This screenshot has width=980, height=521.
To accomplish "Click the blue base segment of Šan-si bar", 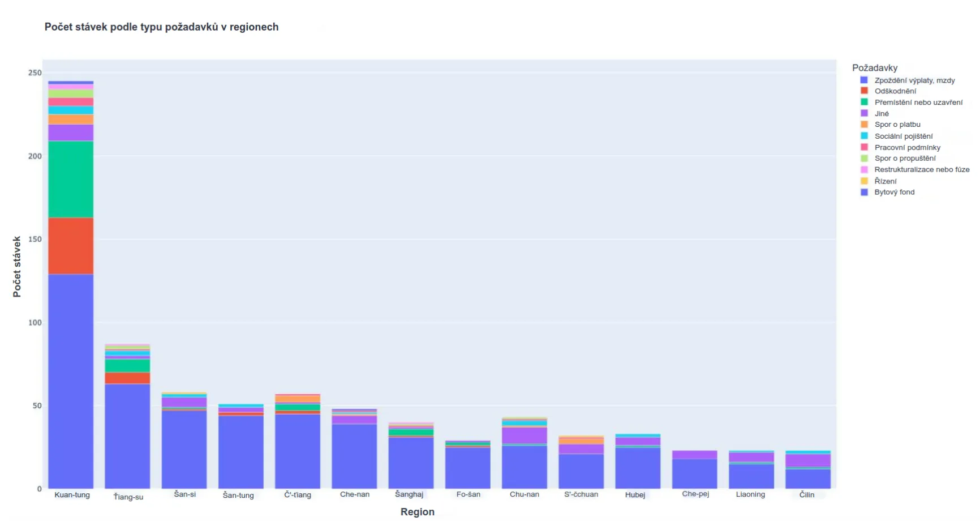I will 184,450.
